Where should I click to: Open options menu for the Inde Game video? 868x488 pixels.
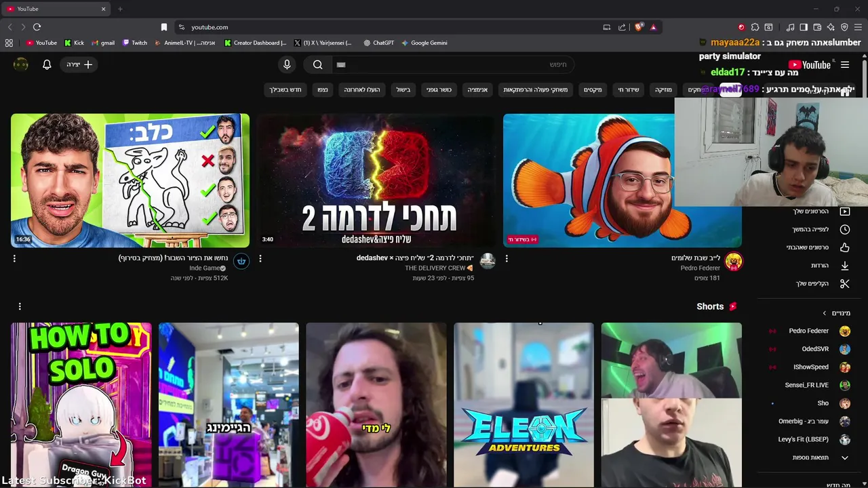(14, 258)
